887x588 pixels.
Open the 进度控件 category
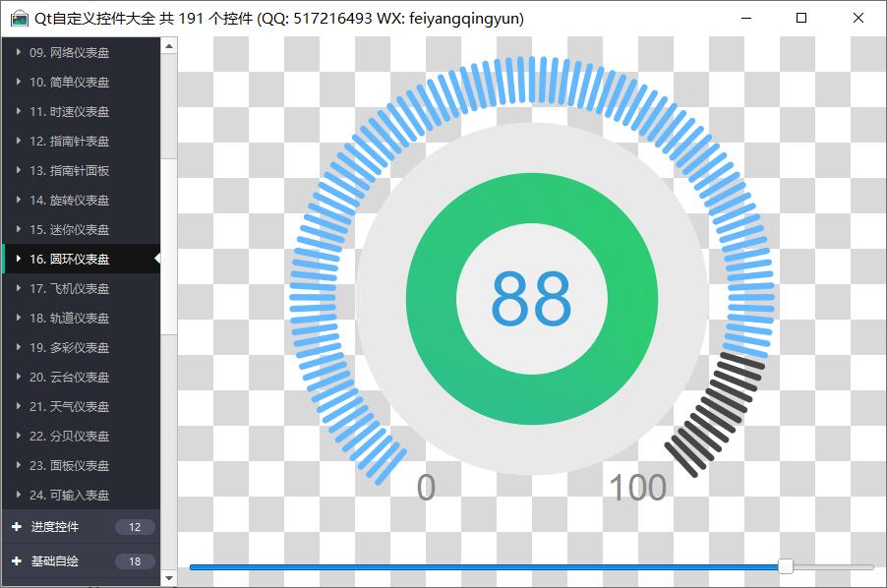click(x=55, y=527)
